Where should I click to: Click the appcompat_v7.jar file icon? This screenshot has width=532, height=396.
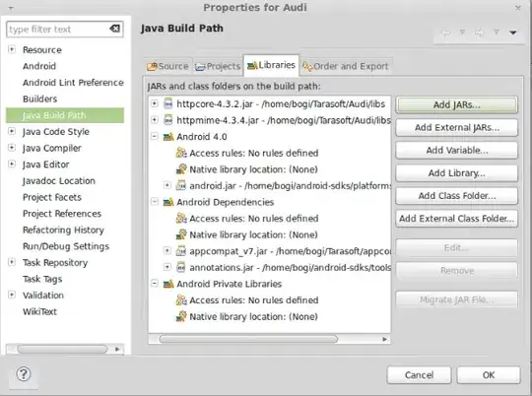181,251
